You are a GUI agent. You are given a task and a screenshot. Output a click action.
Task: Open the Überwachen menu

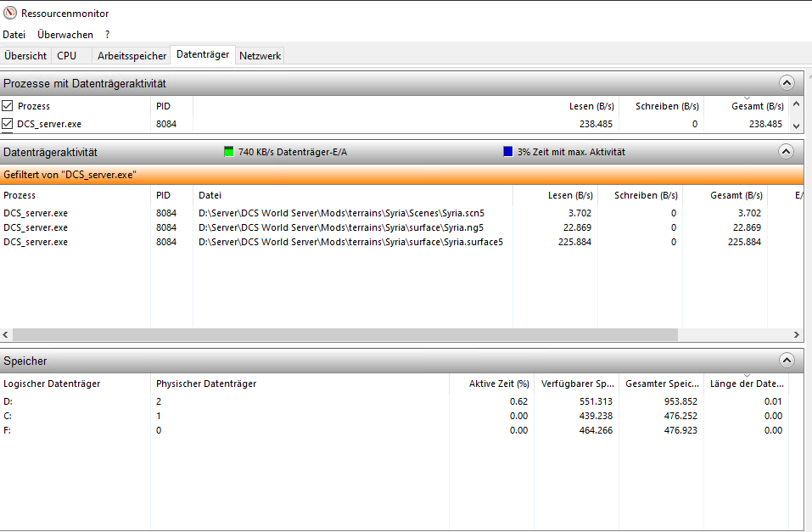point(65,35)
